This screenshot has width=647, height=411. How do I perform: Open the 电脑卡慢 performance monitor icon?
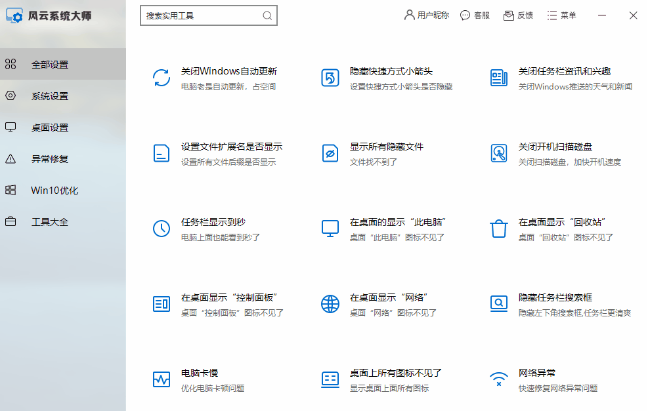tap(161, 379)
